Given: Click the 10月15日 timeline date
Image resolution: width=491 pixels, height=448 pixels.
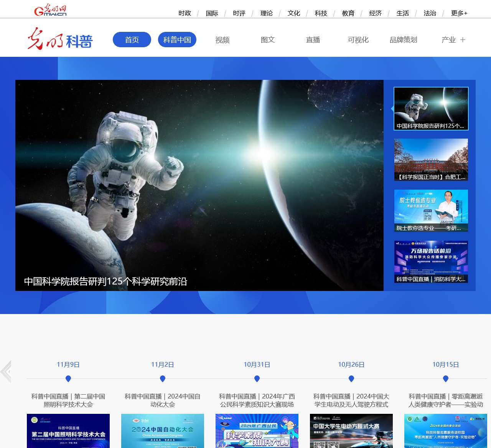Looking at the screenshot, I should pos(446,364).
